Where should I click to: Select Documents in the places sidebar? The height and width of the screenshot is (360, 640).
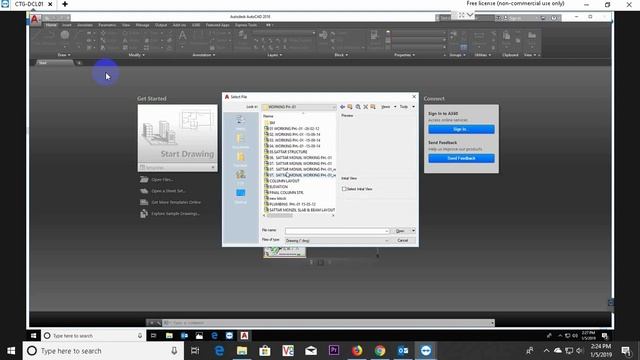(240, 140)
